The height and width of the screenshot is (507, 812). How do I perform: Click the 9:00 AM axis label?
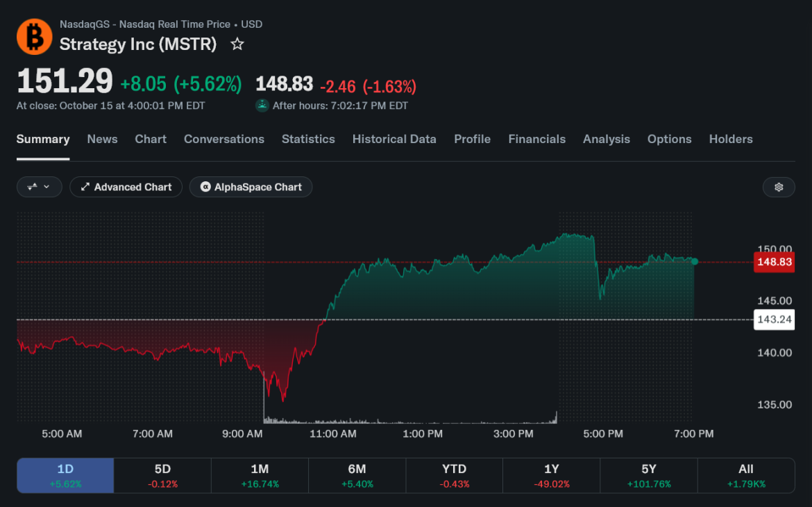(242, 434)
